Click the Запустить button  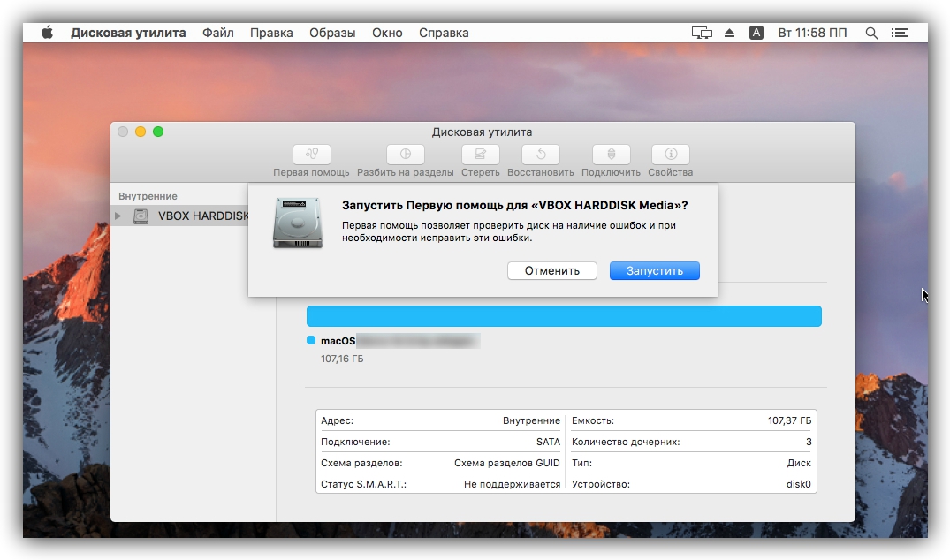point(654,270)
